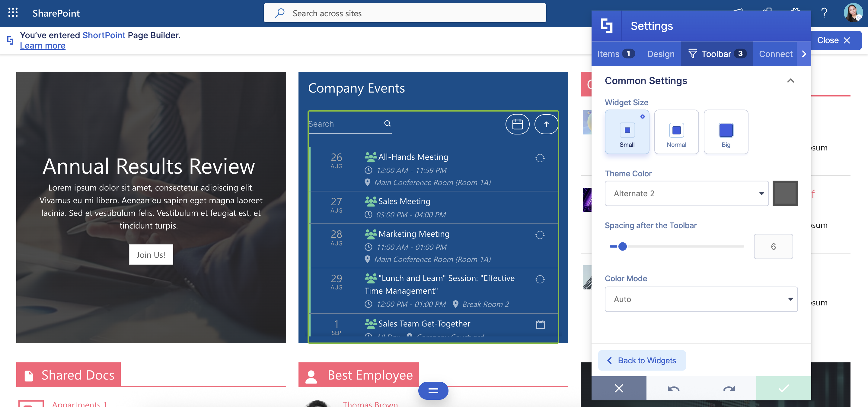The height and width of the screenshot is (407, 868).
Task: Switch to the Connect tab
Action: (x=775, y=54)
